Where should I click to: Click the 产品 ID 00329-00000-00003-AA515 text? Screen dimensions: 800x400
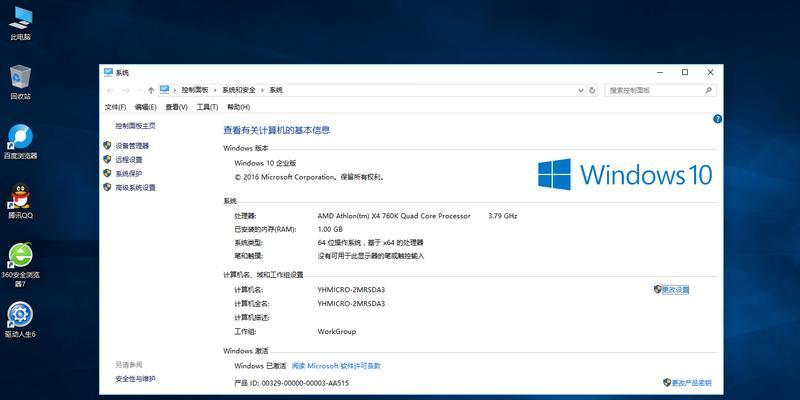coord(292,383)
